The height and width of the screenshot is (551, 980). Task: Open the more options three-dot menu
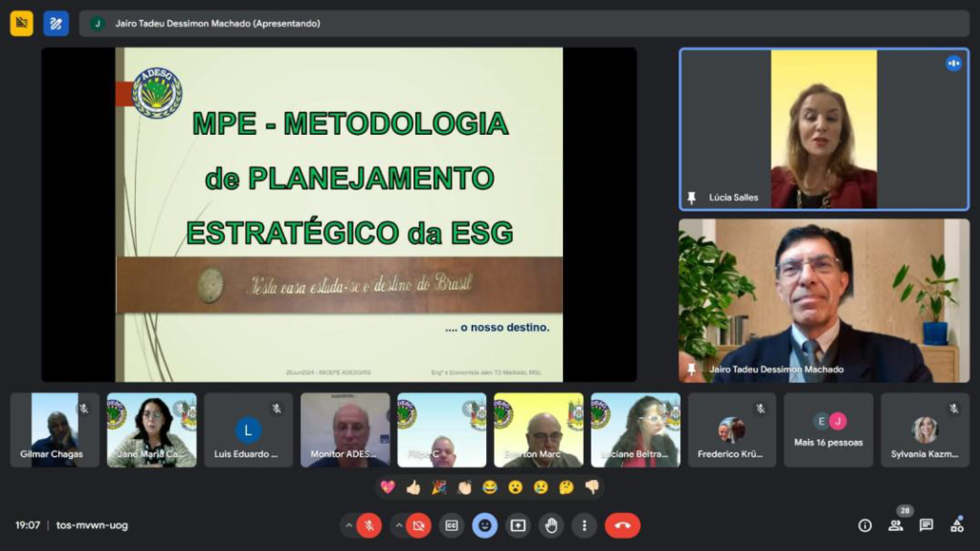[584, 525]
